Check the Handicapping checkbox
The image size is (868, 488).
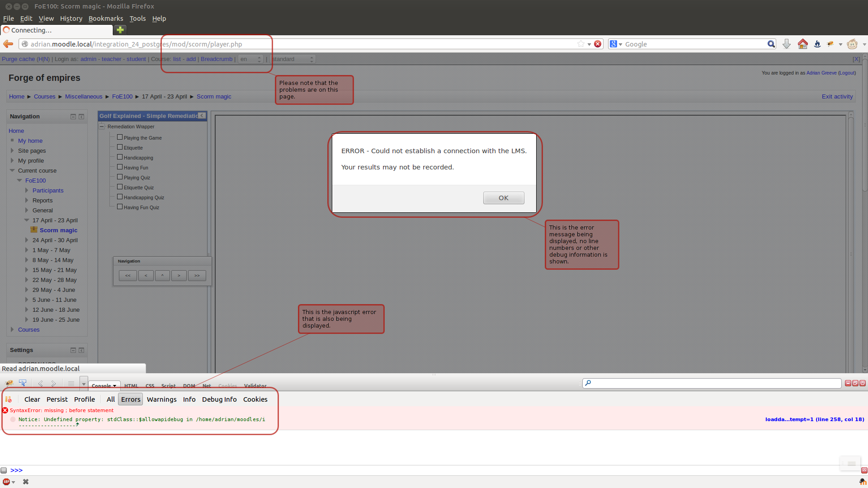(x=120, y=157)
